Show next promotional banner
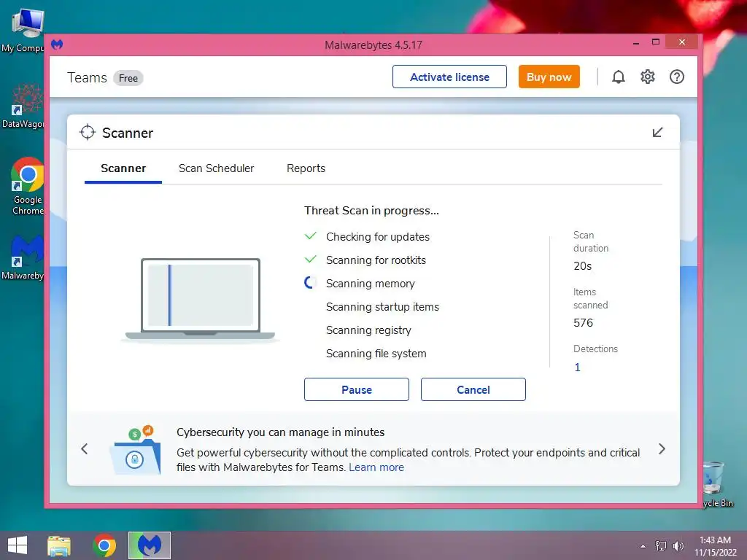 662,448
